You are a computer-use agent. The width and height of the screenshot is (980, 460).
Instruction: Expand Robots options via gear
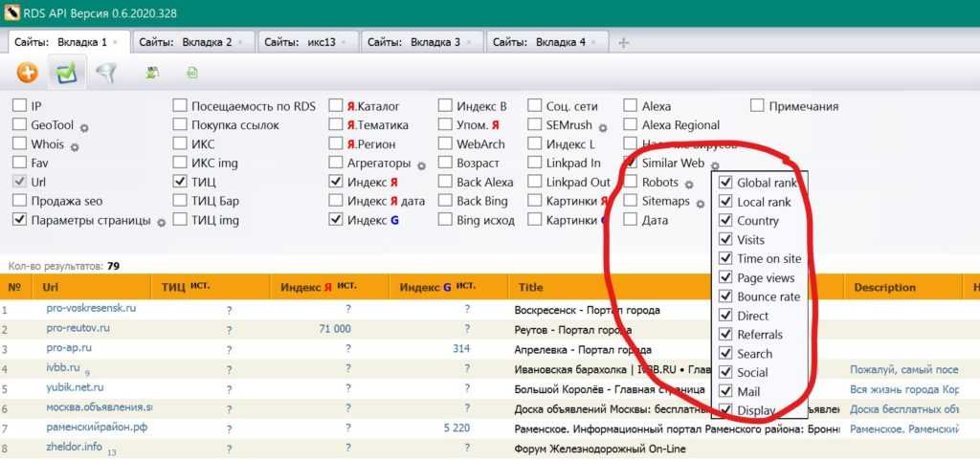pos(688,184)
